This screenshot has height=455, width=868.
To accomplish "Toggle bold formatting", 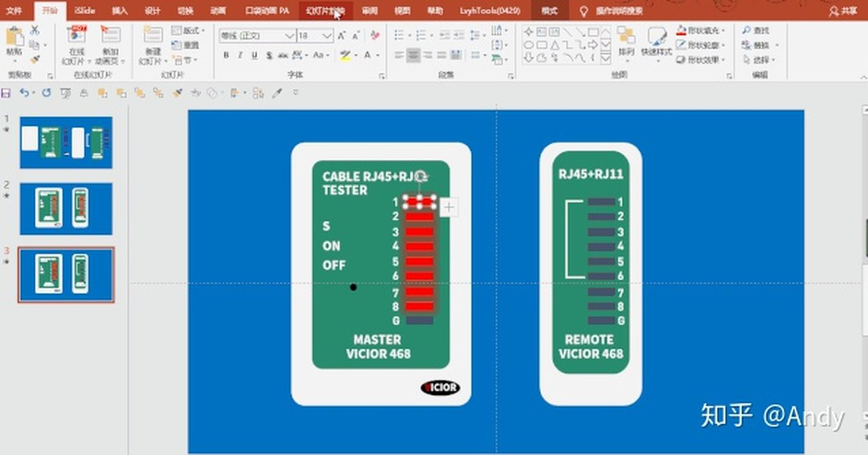I will pos(226,55).
